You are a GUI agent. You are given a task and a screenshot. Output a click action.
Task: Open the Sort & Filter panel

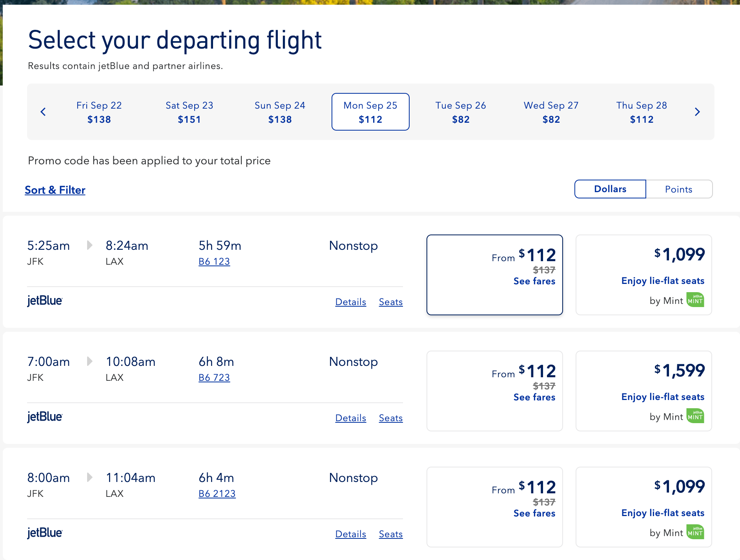click(x=55, y=190)
